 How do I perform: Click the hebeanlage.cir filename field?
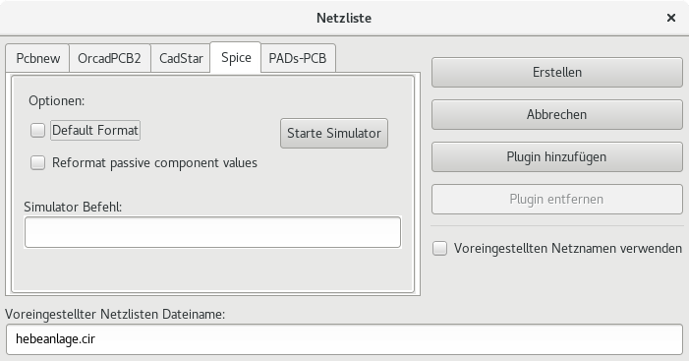point(344,339)
